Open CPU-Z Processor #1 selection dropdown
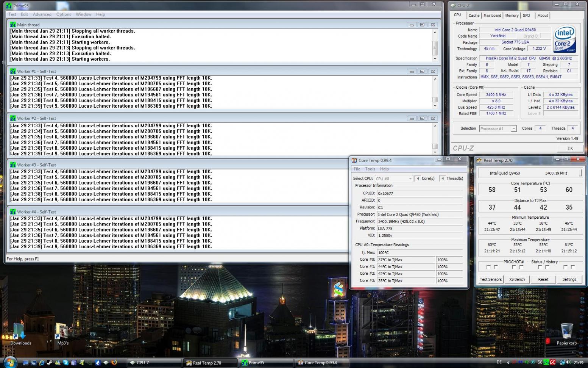Viewport: 588px width, 368px height. [498, 128]
